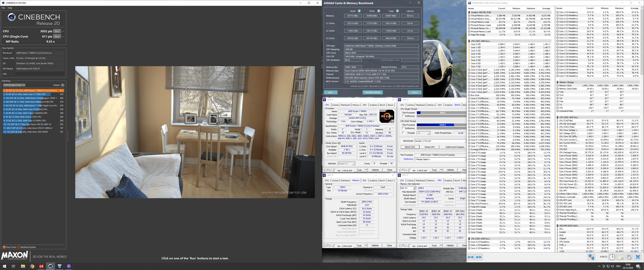The image size is (644, 270).
Task: Enable Reference checkbox under CPU Single Thread
Action: [403, 116]
